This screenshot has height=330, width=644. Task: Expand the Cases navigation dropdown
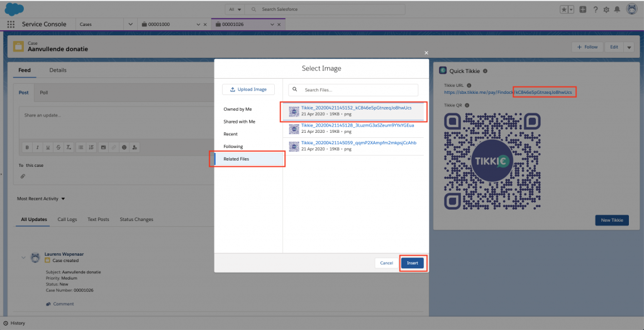click(x=130, y=24)
